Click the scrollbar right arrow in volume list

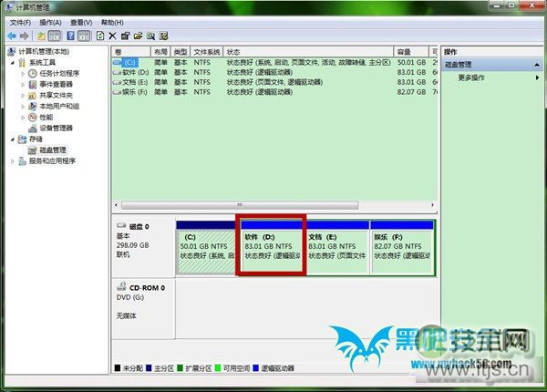[x=432, y=205]
